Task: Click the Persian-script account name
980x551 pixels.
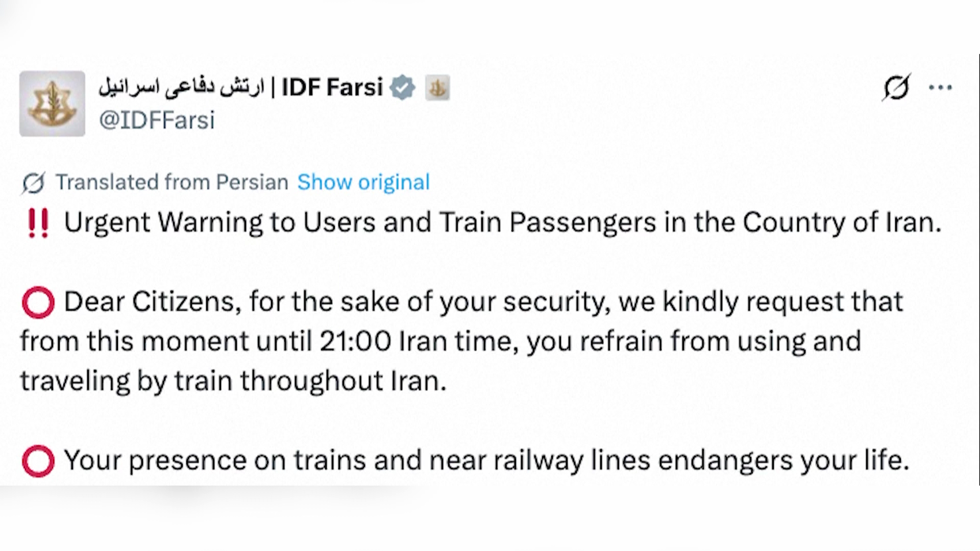Action: click(181, 87)
